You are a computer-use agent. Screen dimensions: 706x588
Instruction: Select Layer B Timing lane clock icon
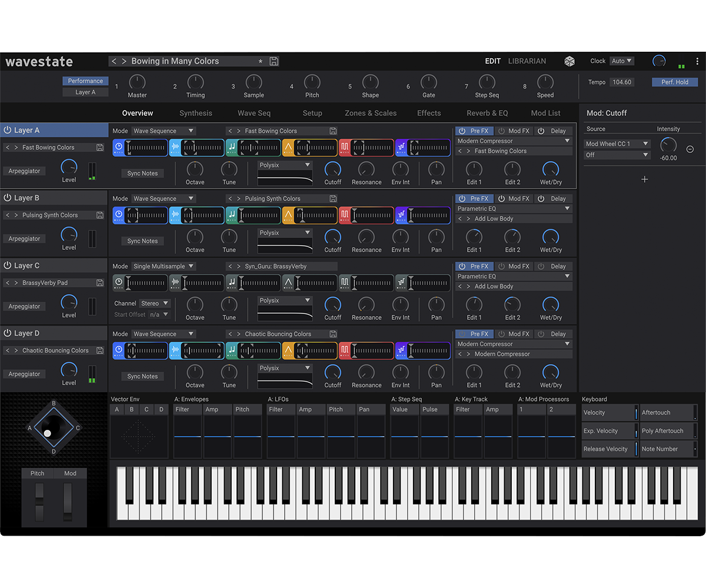pos(119,215)
